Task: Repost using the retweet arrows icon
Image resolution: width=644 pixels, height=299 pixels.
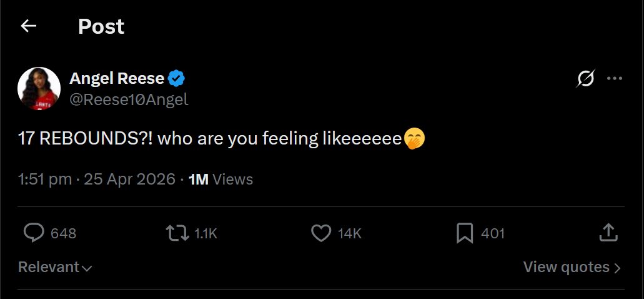Action: [x=177, y=233]
